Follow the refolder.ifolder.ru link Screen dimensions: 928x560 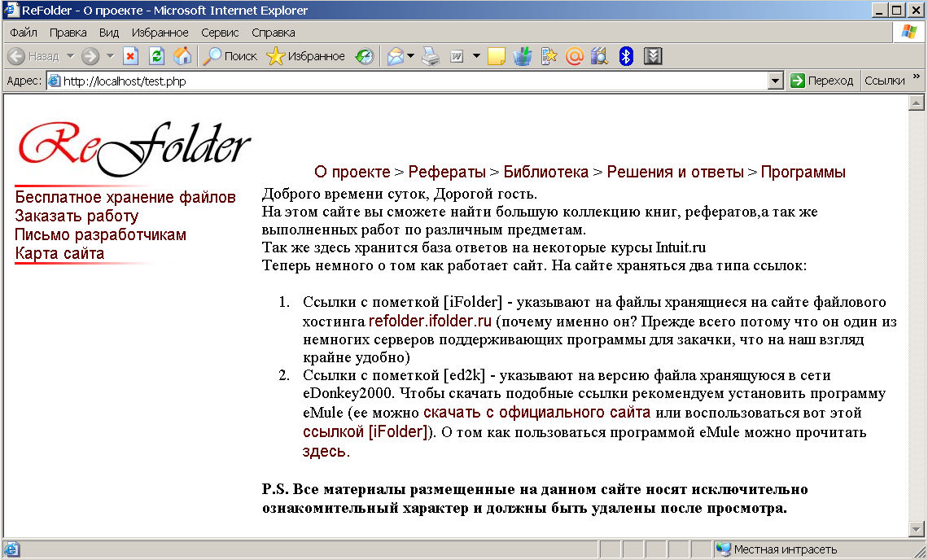click(431, 322)
